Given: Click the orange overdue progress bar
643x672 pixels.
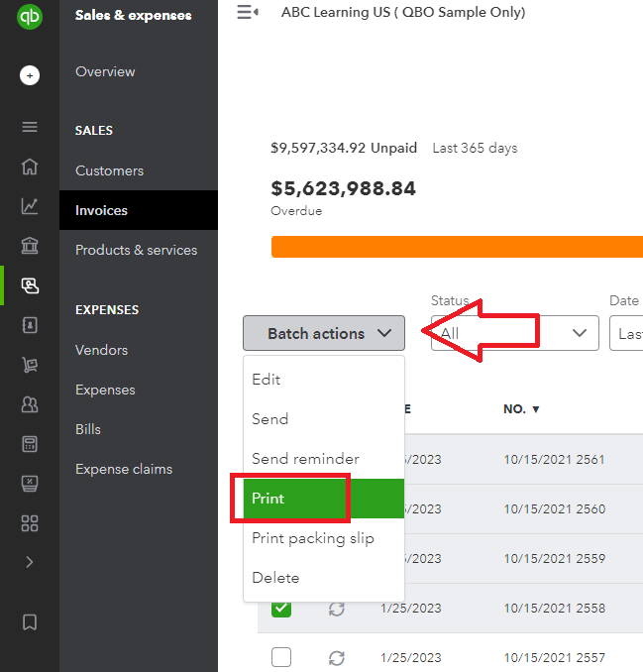Looking at the screenshot, I should [457, 247].
